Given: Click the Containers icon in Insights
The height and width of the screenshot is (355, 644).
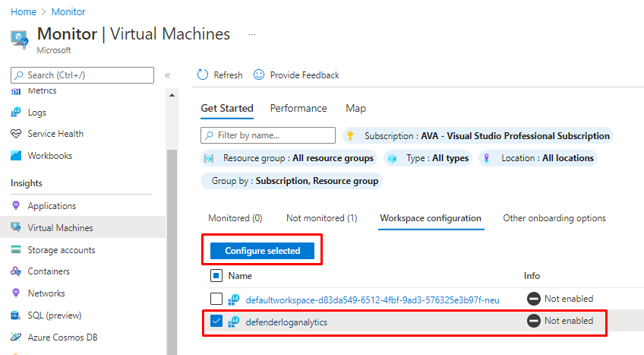Looking at the screenshot, I should pyautogui.click(x=16, y=271).
